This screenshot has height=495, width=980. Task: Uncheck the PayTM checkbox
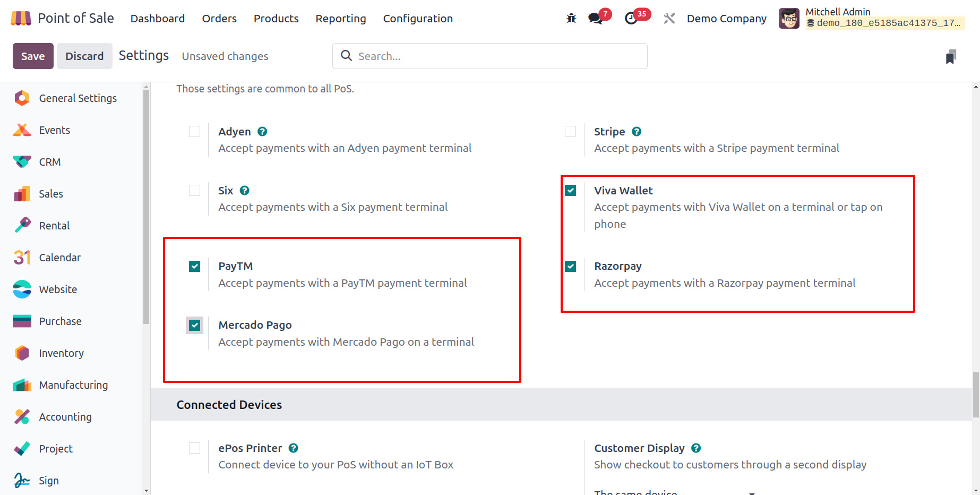tap(195, 266)
